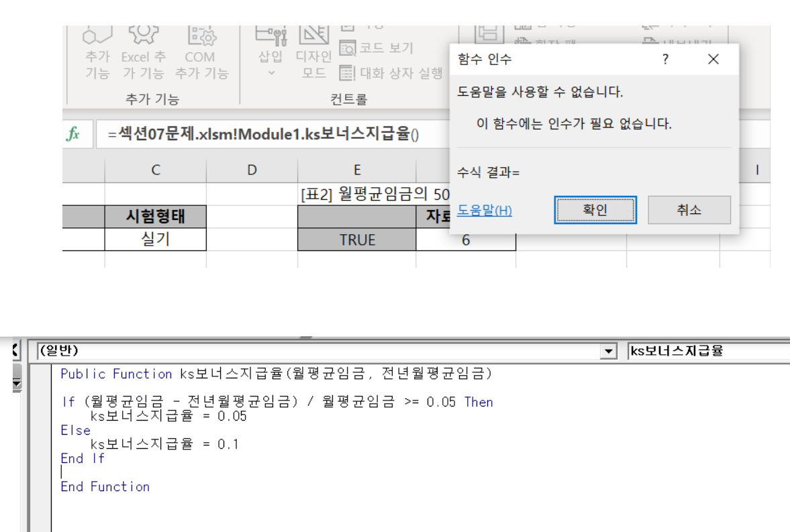Select column C header

click(x=156, y=170)
